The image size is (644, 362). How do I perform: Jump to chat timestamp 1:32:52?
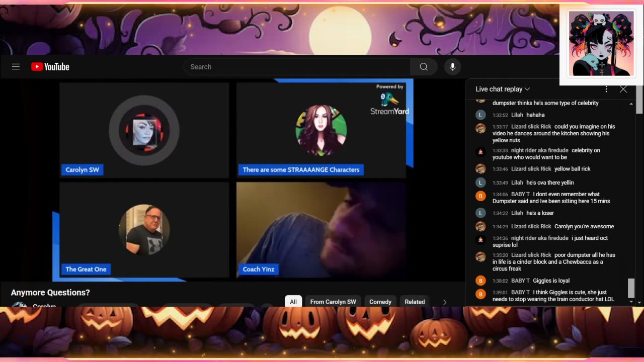[x=500, y=115]
